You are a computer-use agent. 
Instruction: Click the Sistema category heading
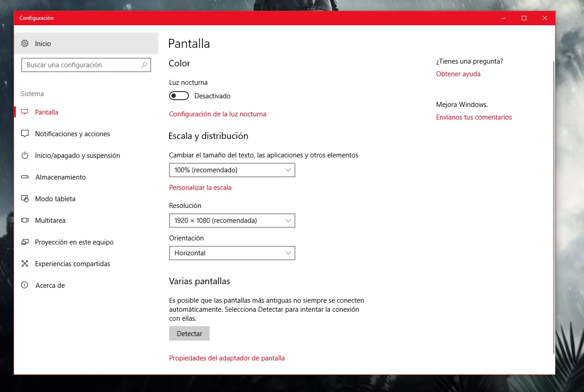pos(32,94)
